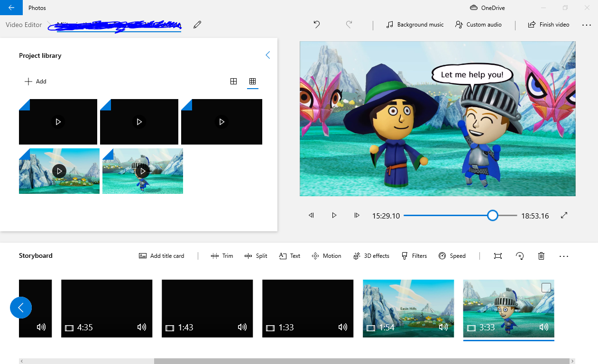Rename project with the pencil icon
Screen dimensions: 598x364
[x=197, y=25]
